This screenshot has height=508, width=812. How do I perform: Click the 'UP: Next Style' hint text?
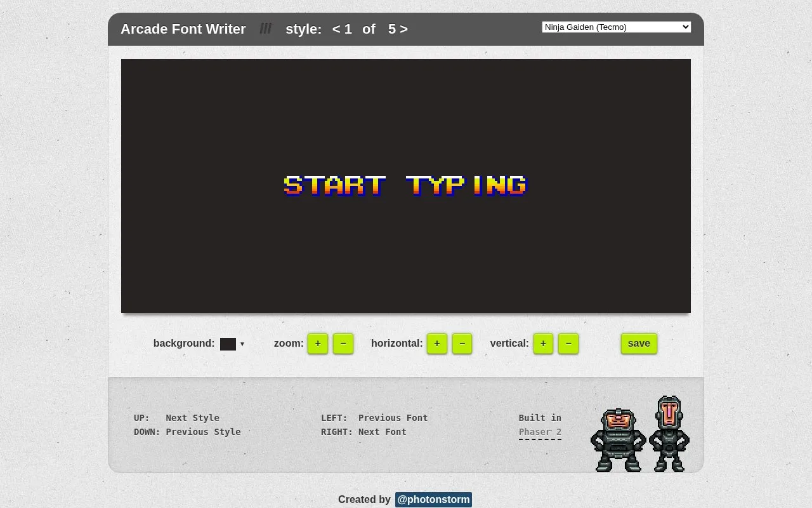[x=176, y=418]
